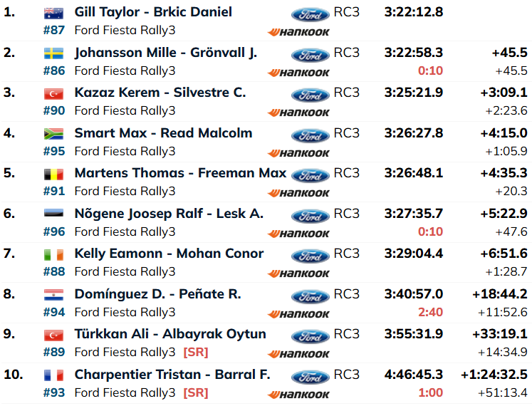This screenshot has width=532, height=406.
Task: Click the [SR] tag on Charpentier's entry
Action: point(196,392)
